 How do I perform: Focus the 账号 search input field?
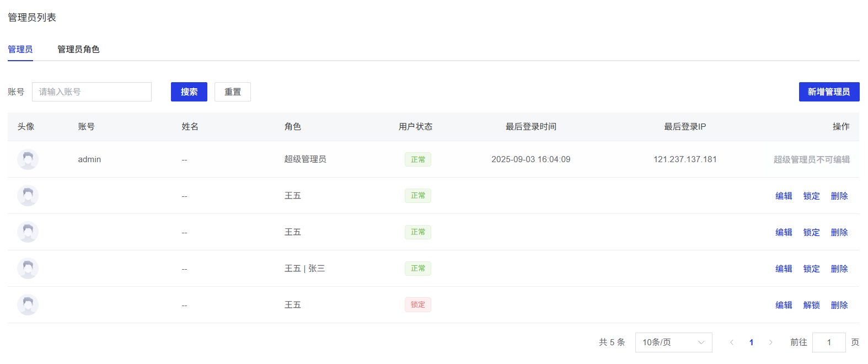click(x=92, y=92)
